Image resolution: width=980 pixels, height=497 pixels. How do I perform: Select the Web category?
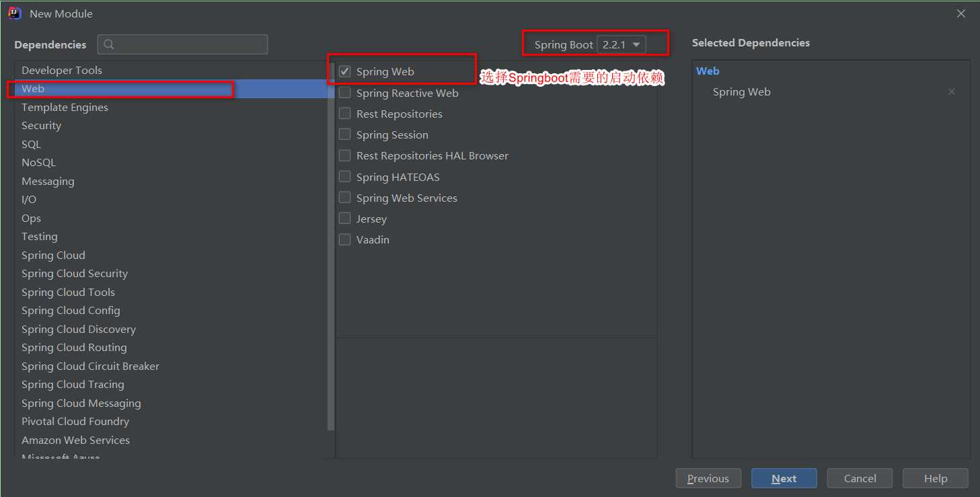point(171,89)
